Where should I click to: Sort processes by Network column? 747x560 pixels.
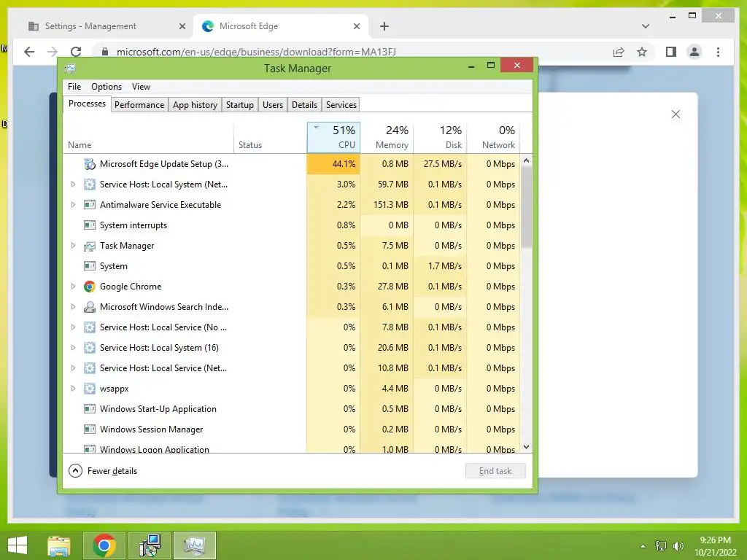click(x=494, y=138)
